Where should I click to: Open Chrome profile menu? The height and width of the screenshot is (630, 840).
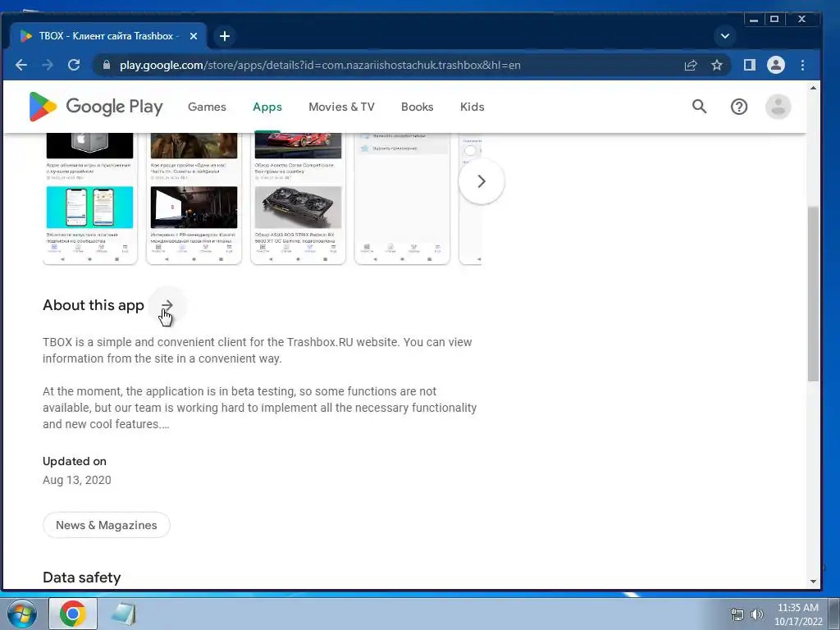[x=776, y=66]
